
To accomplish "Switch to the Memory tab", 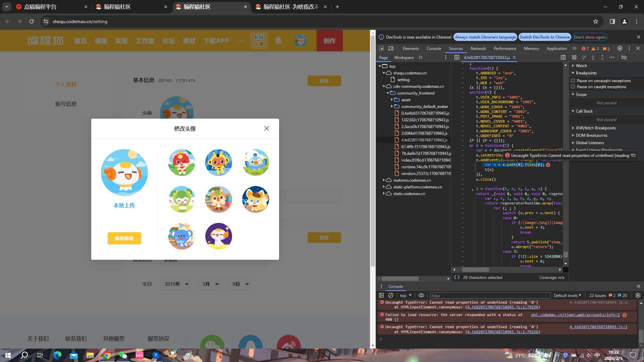I will [531, 49].
